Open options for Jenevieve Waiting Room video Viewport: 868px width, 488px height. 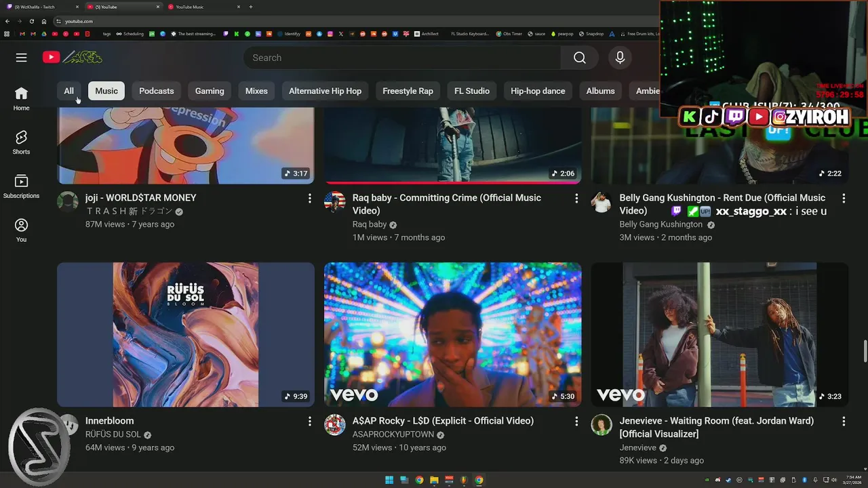pyautogui.click(x=844, y=421)
